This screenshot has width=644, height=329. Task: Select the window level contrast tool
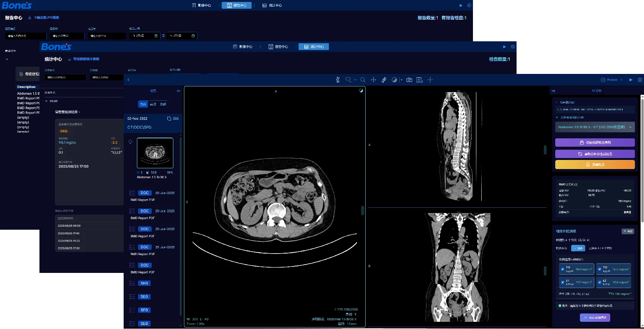point(394,80)
